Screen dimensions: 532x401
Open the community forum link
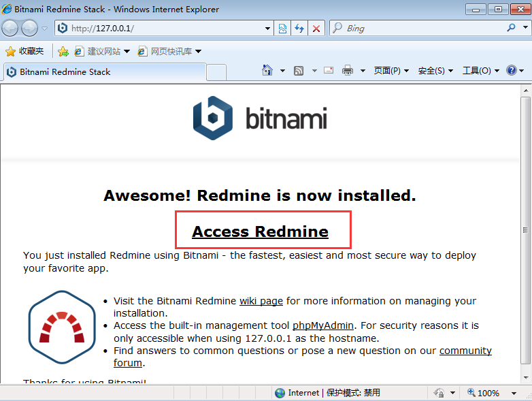coord(465,351)
